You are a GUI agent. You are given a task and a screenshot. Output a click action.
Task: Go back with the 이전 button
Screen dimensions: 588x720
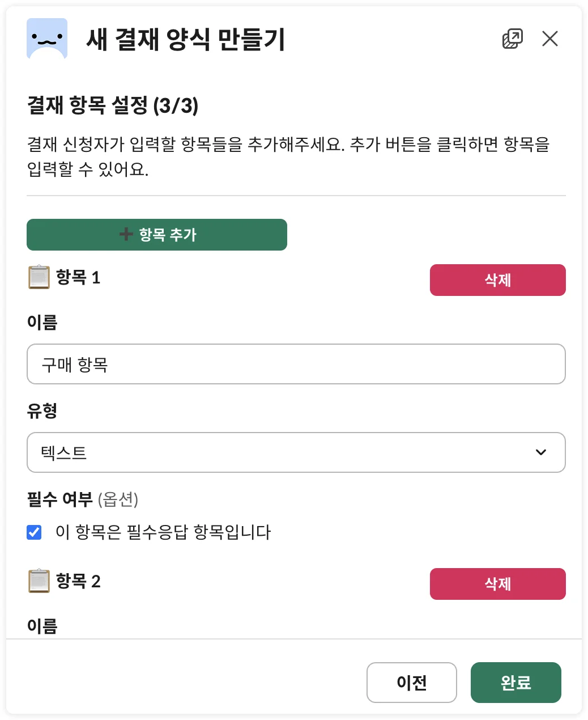(x=411, y=683)
